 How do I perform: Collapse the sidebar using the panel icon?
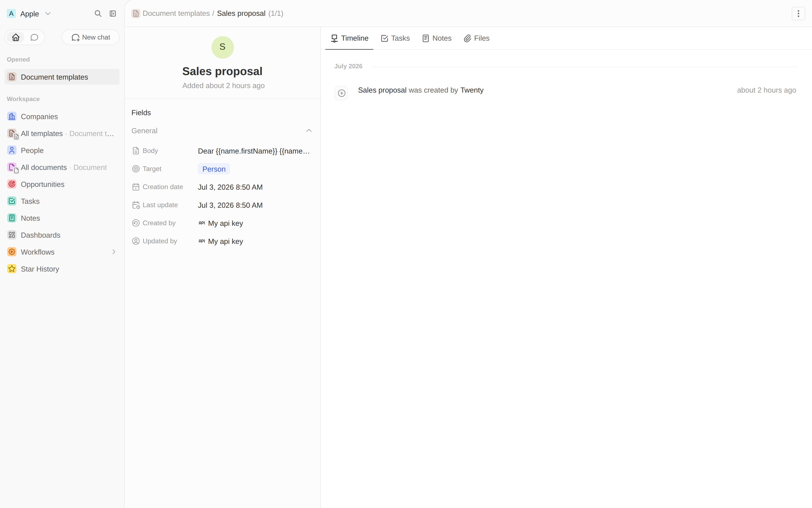[x=113, y=14]
